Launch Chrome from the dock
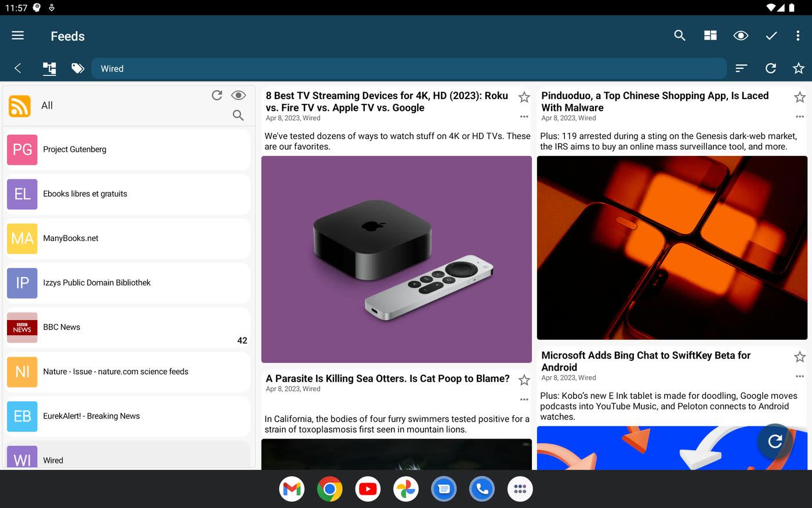 click(x=330, y=489)
